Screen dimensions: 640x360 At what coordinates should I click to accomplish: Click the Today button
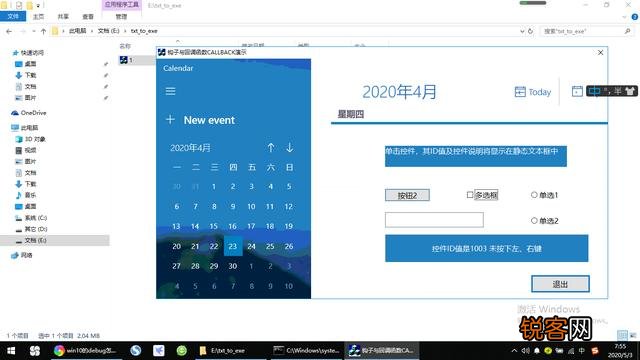pyautogui.click(x=533, y=92)
